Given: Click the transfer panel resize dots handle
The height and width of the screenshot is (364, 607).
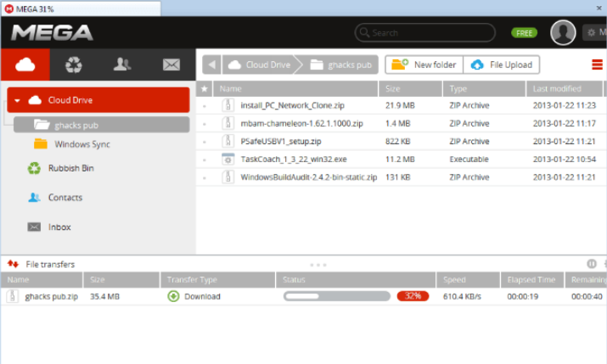Looking at the screenshot, I should [x=318, y=265].
